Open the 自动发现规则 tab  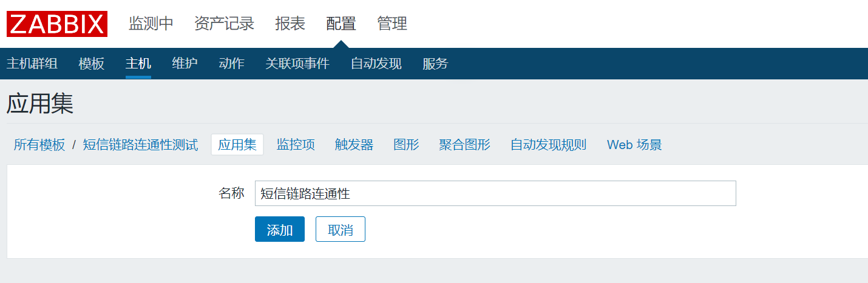[548, 145]
